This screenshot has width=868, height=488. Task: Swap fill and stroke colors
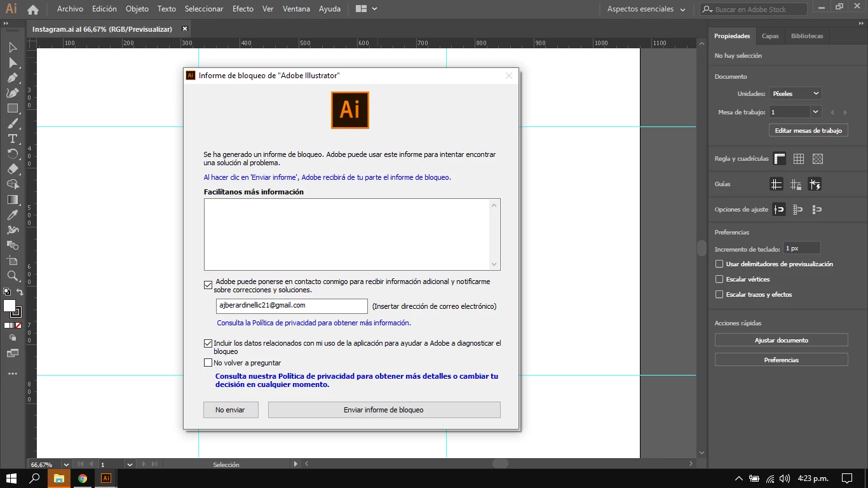coord(20,293)
